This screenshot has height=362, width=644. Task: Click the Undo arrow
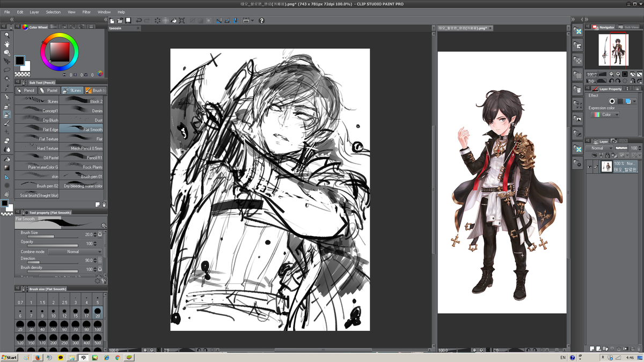[139, 20]
